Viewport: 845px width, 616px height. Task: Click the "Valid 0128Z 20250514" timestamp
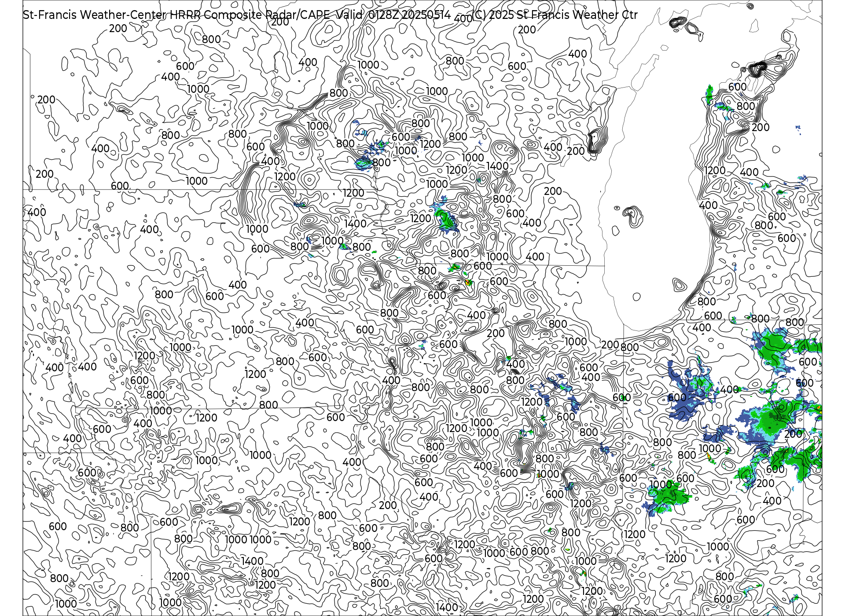(393, 15)
